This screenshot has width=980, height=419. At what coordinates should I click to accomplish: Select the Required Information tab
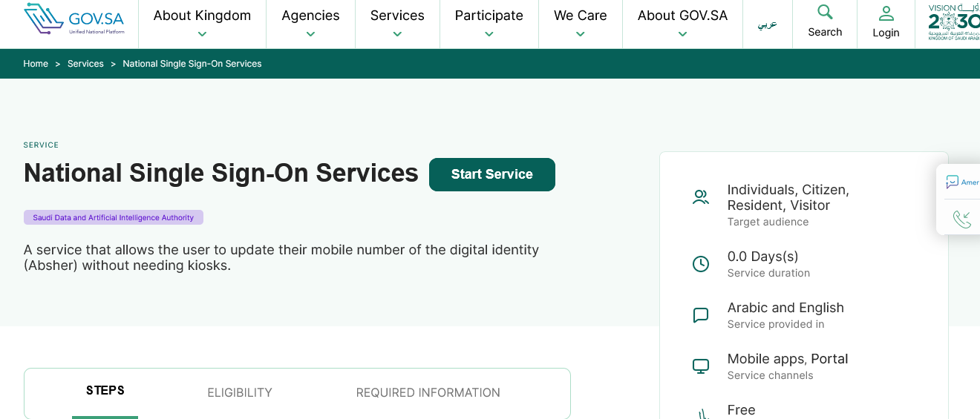pos(428,392)
